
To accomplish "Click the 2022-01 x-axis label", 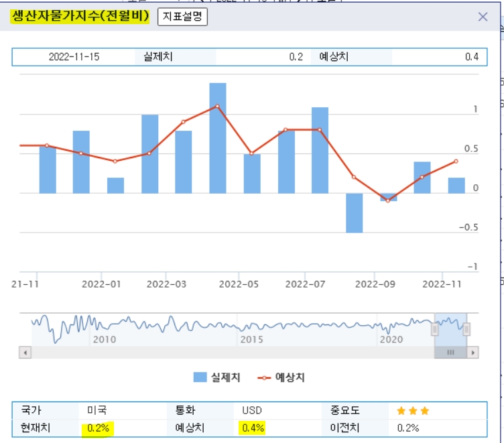I will click(x=101, y=284).
